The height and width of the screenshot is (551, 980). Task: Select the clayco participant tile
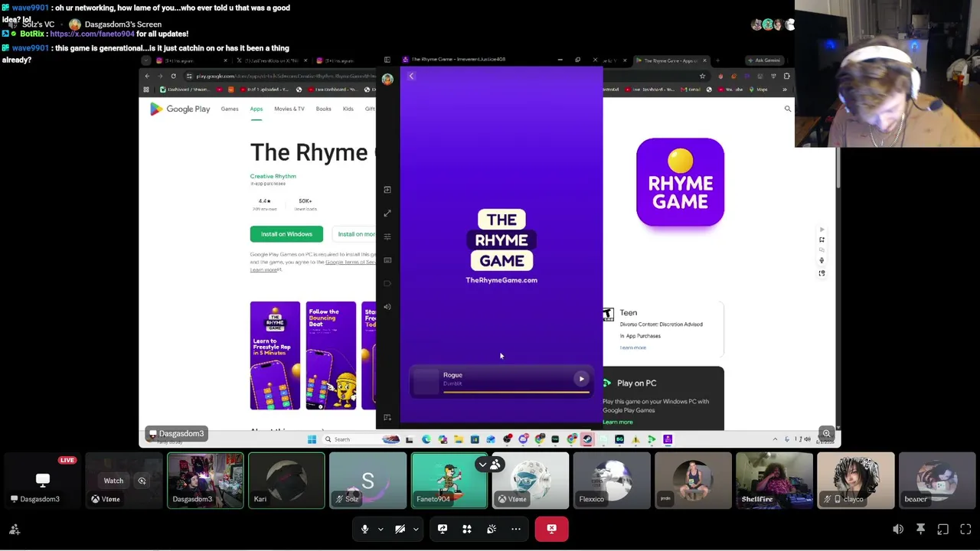[x=855, y=481]
